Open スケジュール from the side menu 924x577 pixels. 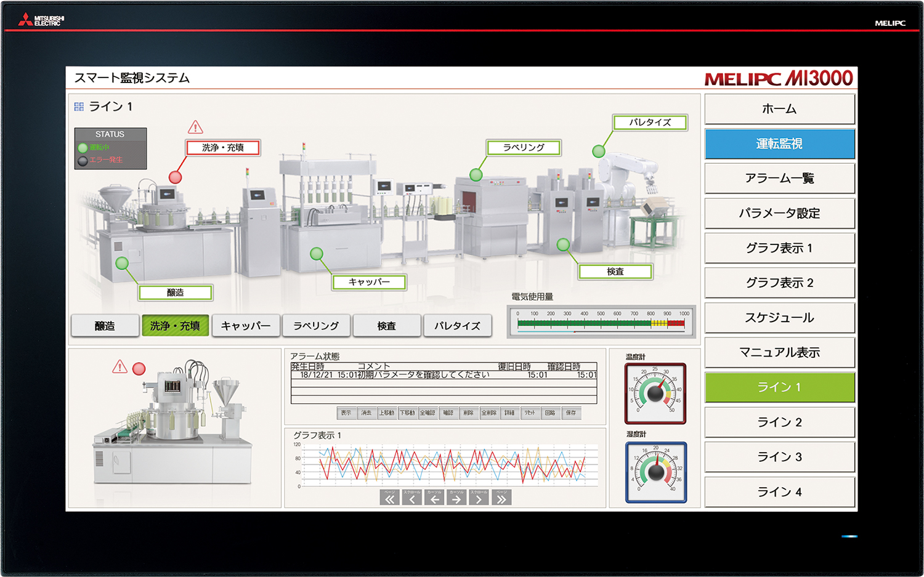pos(779,318)
